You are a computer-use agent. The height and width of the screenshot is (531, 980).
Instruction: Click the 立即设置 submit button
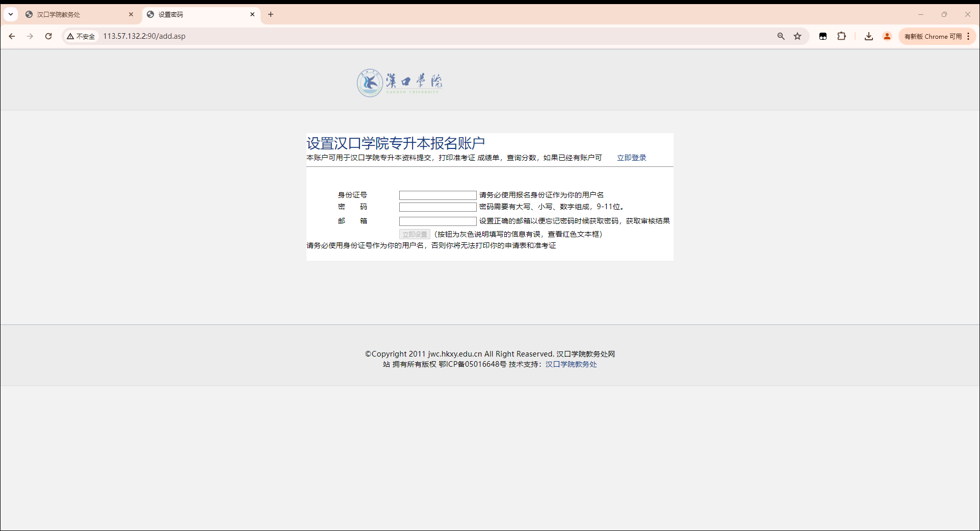(415, 234)
